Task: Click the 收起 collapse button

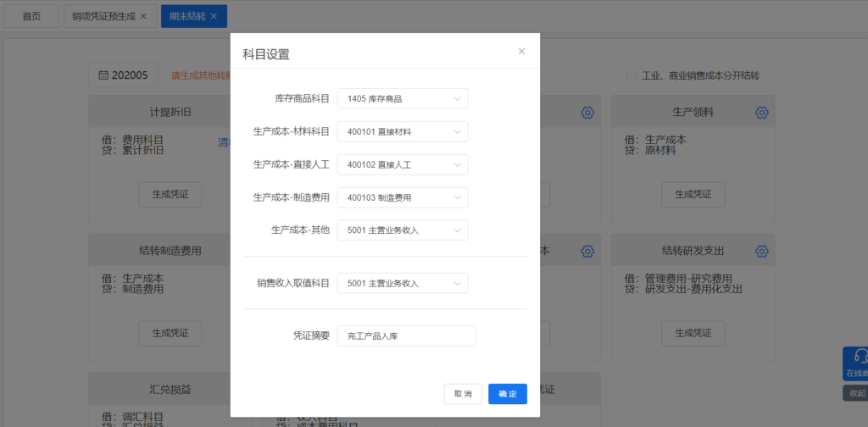Action: [856, 393]
